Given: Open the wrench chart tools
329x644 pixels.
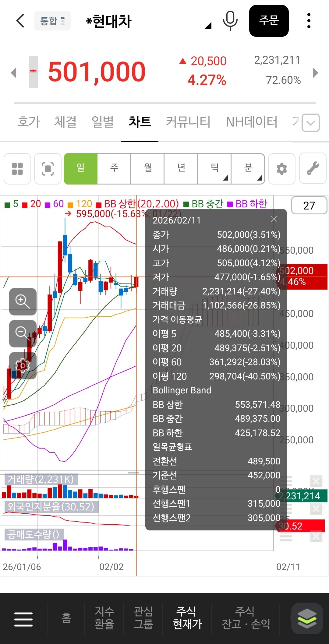Looking at the screenshot, I should [x=313, y=169].
